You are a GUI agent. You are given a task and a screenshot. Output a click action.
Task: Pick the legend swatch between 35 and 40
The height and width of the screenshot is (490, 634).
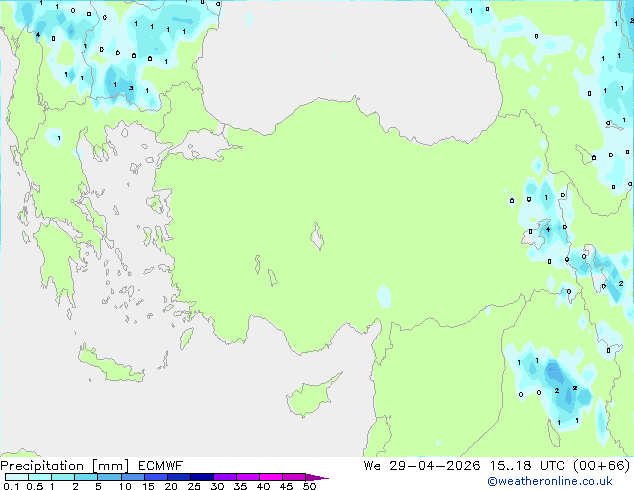[x=247, y=477]
